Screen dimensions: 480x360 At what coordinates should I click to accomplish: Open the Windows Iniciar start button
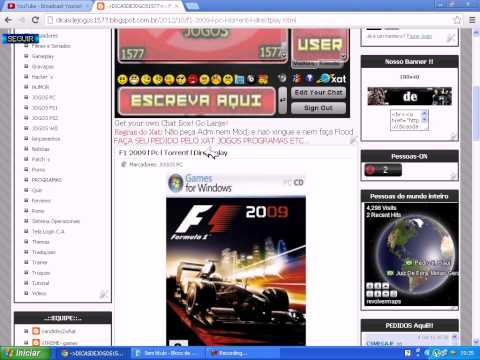(x=25, y=353)
